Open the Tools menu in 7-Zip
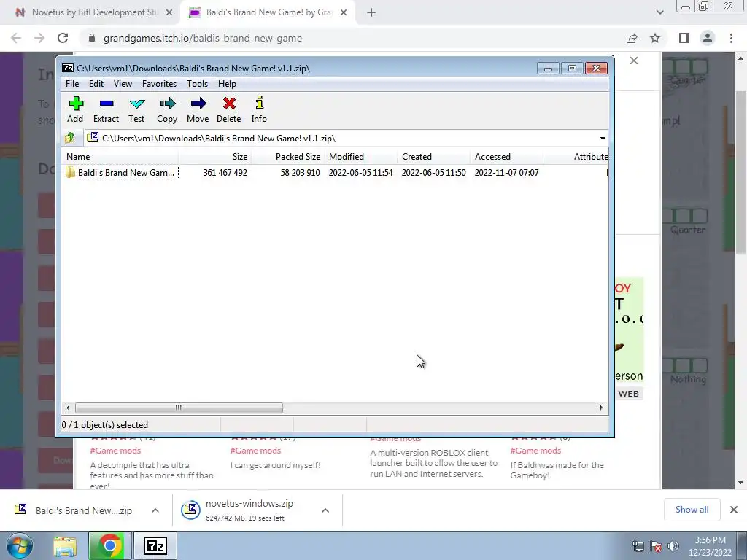This screenshot has height=560, width=747. 197,84
